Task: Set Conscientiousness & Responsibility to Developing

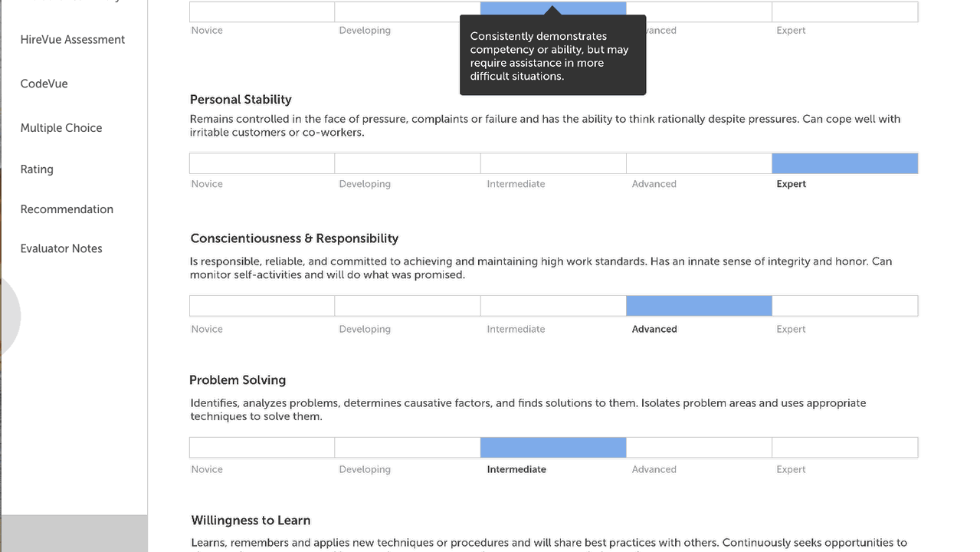Action: point(408,306)
